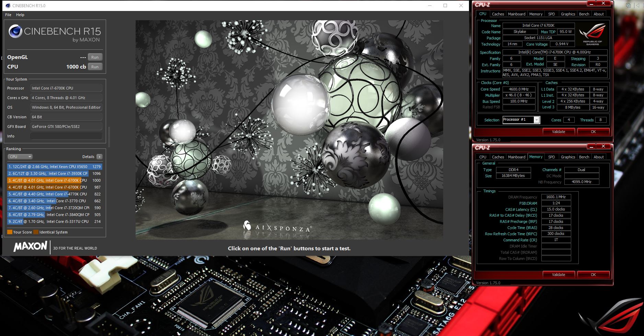This screenshot has height=336, width=644.
Task: Click the Command Rate 1T value
Action: tap(556, 240)
